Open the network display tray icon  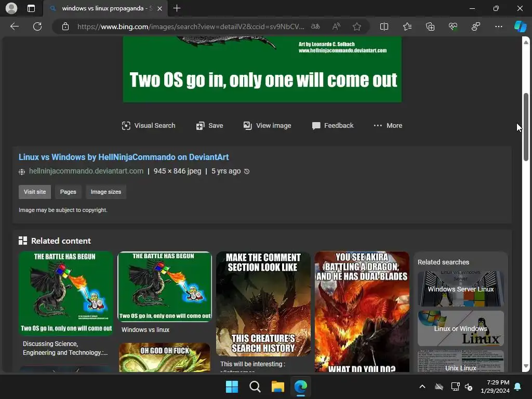(x=455, y=387)
